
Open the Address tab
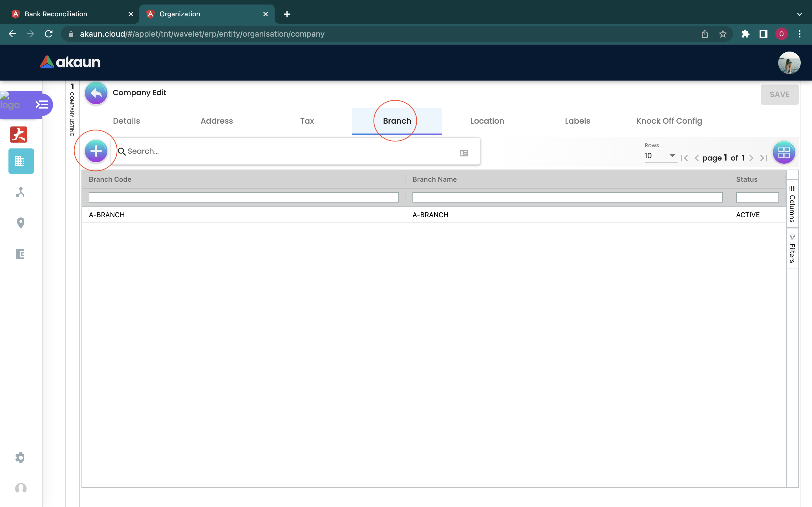tap(217, 121)
